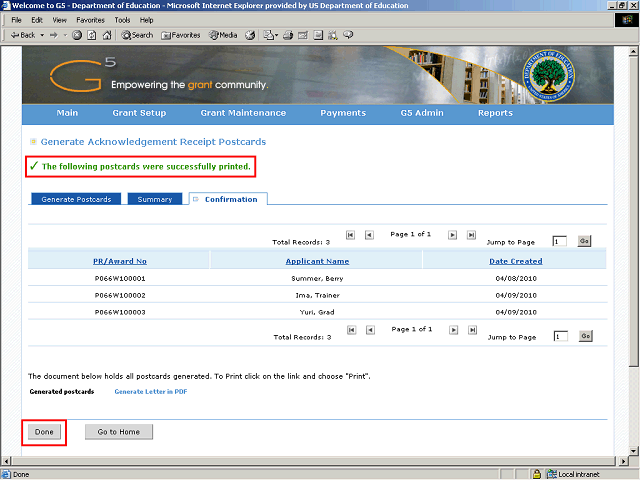Screen dimensions: 640x480
Task: Open the Main navigation tab
Action: [x=67, y=113]
